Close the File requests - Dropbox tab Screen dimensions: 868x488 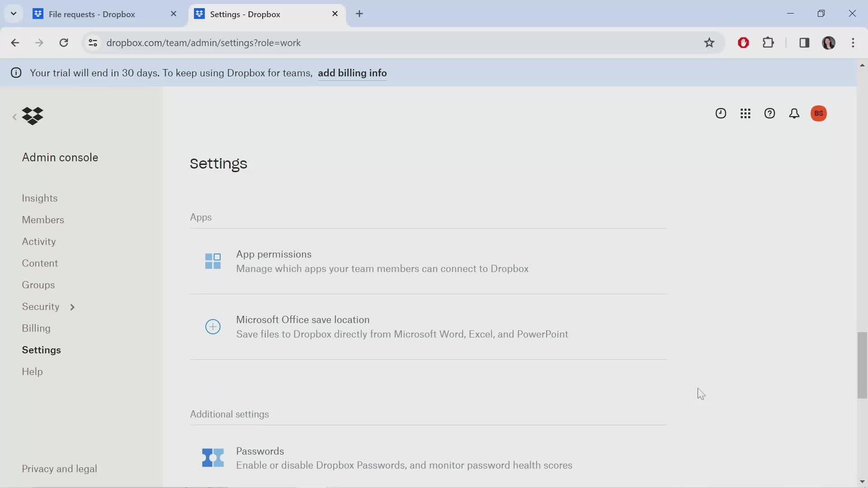tap(174, 14)
